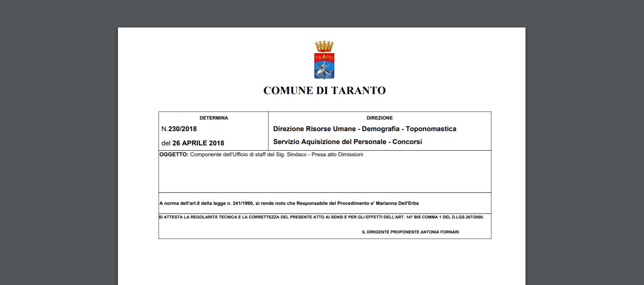This screenshot has width=644, height=285.
Task: Click IL DIRIGENTE PROPONENTE ANTONIA FORNARI signature line
Action: (x=410, y=232)
